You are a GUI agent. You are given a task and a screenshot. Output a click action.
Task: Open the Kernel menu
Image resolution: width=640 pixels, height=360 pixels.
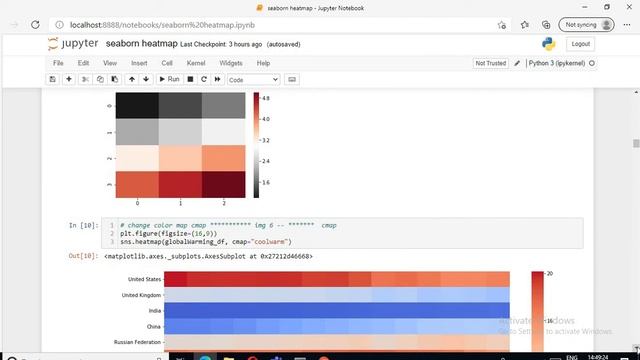[196, 63]
